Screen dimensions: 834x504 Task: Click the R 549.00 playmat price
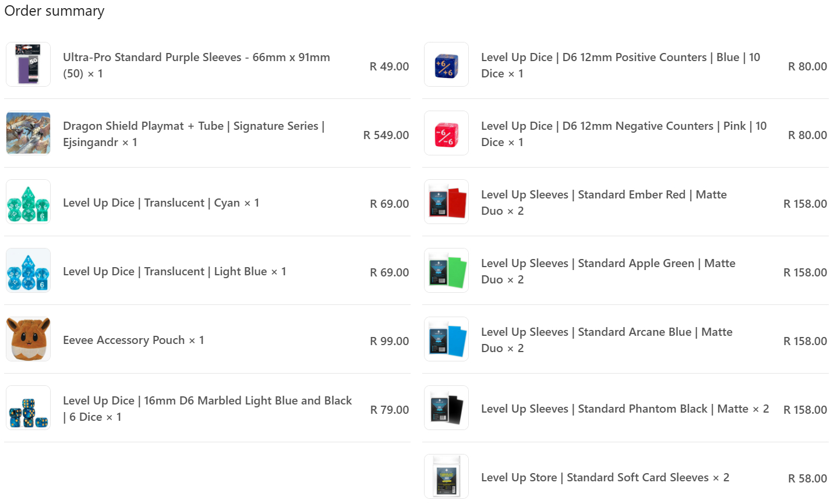tap(386, 135)
